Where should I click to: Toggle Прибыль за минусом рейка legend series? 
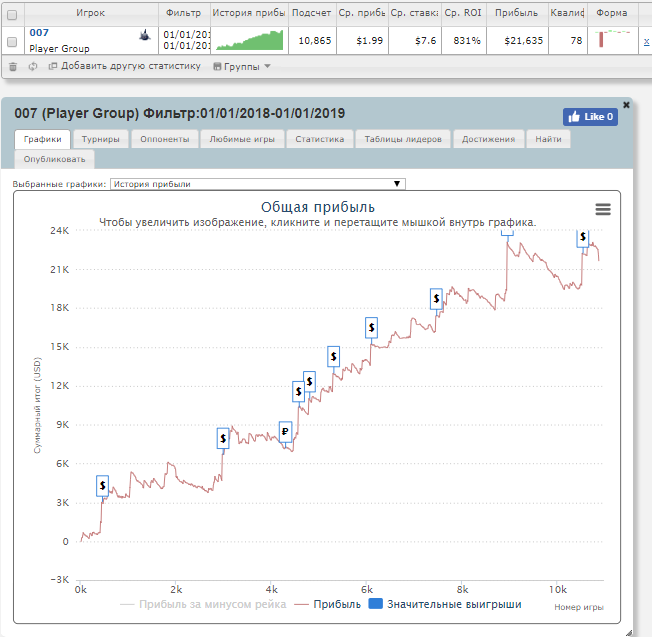point(203,604)
